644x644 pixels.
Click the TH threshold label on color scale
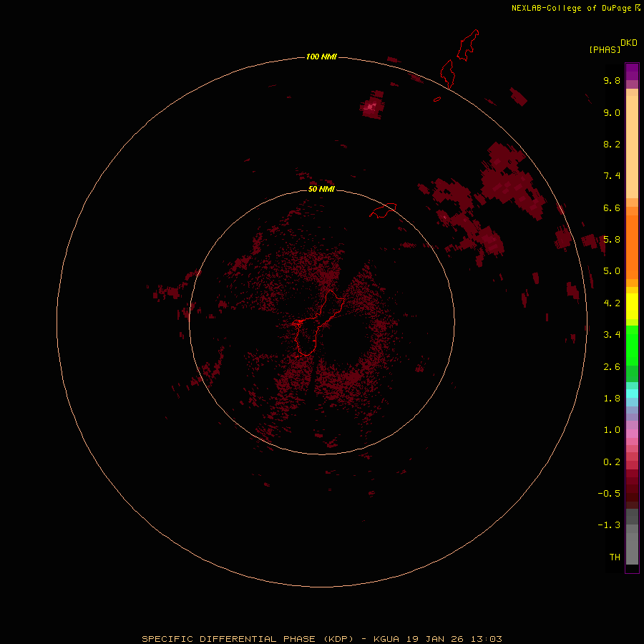tap(615, 557)
